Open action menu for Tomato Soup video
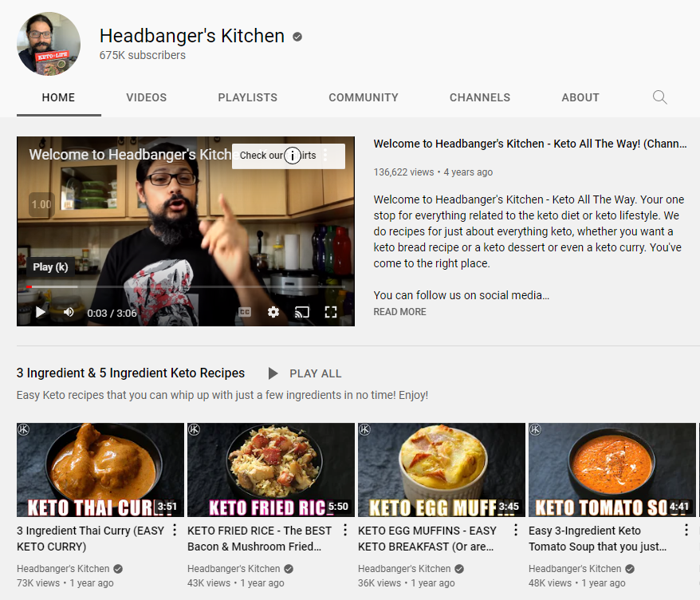The height and width of the screenshot is (600, 700). [x=686, y=530]
